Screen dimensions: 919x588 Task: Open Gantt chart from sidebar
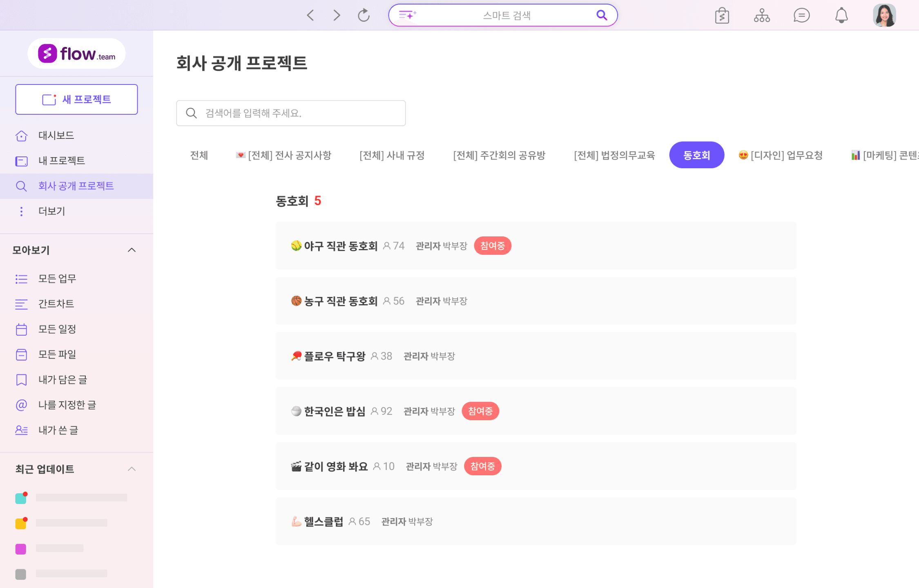click(x=56, y=304)
